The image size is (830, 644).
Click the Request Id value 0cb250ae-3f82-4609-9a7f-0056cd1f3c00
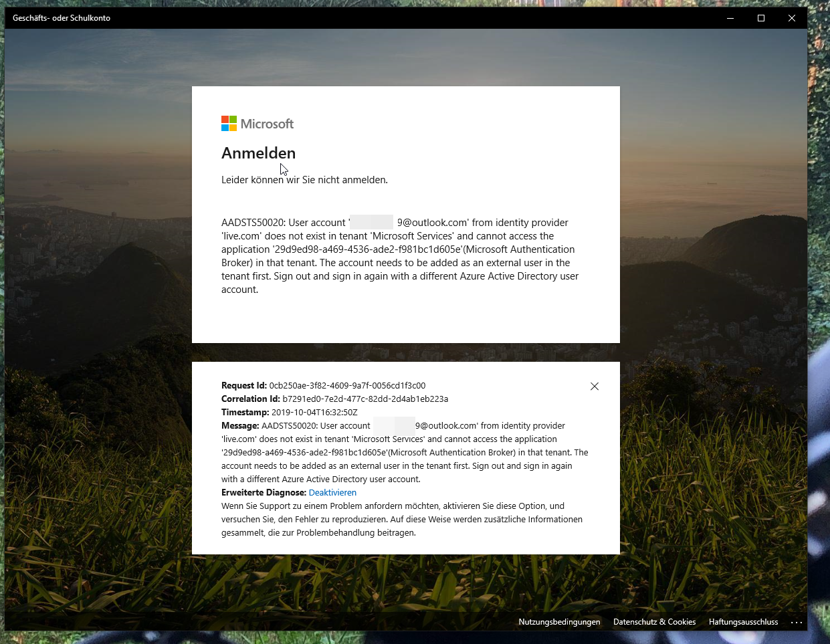tap(347, 386)
